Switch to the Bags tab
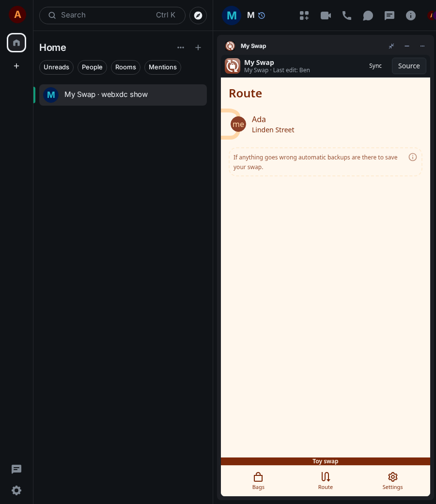 tap(258, 481)
